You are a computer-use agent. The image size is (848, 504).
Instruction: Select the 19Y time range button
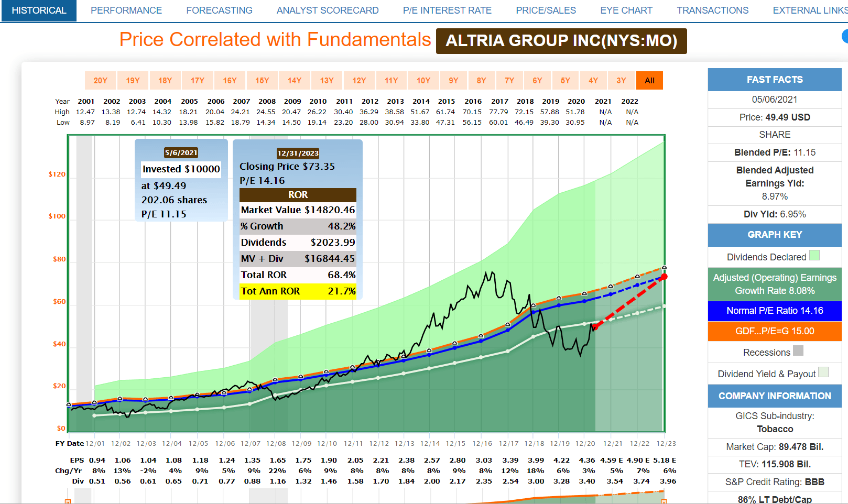pos(133,81)
